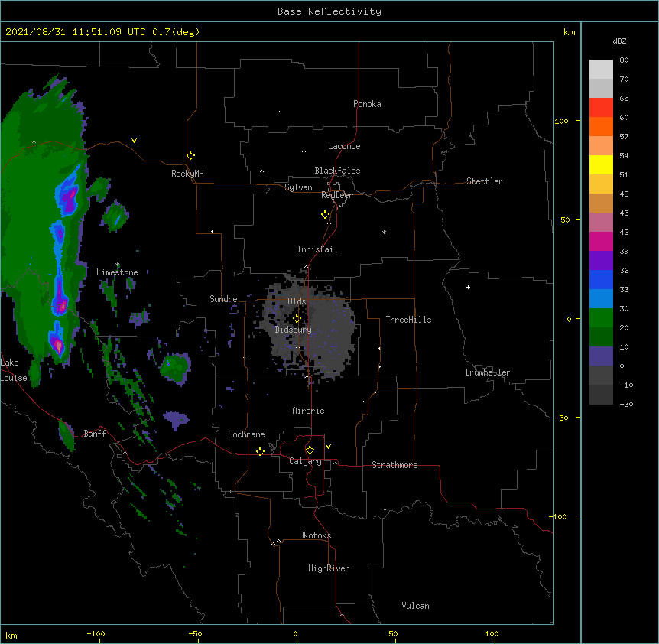Pick the red legend swatch between 65 and 60

click(x=601, y=108)
